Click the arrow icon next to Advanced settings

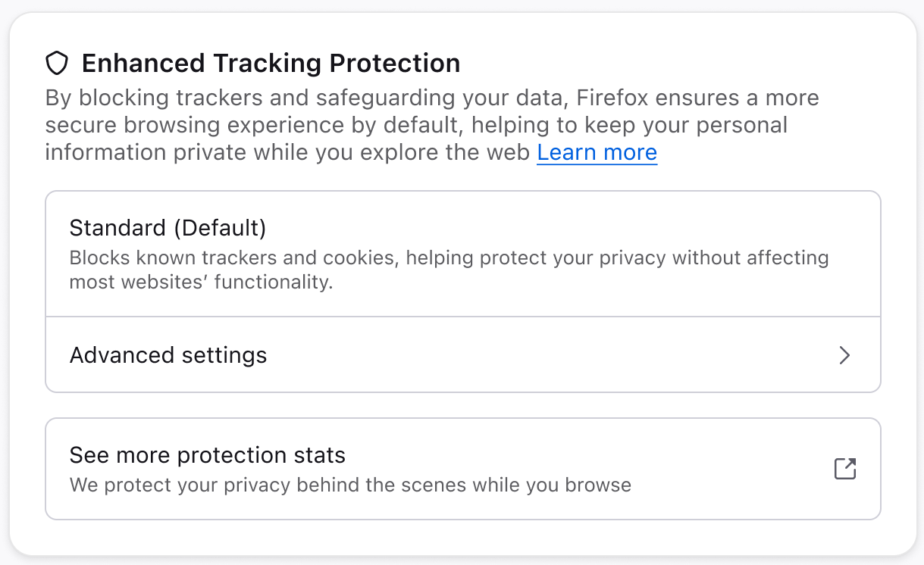coord(844,355)
